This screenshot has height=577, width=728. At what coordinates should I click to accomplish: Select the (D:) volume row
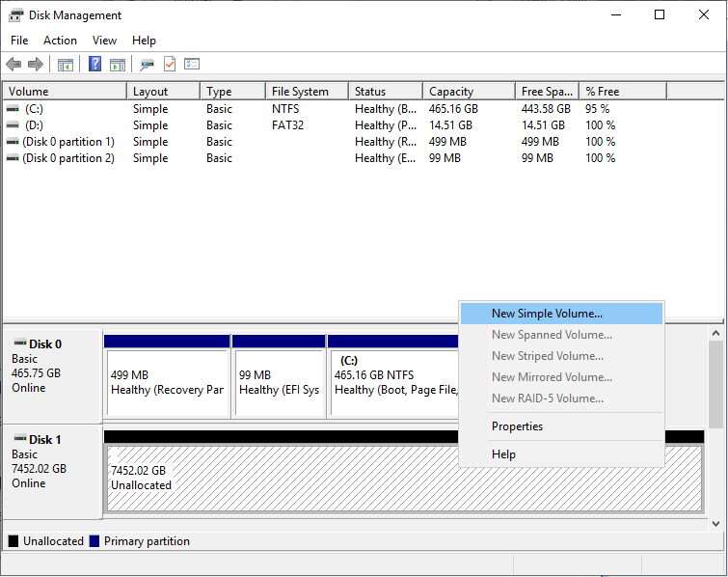(x=335, y=125)
